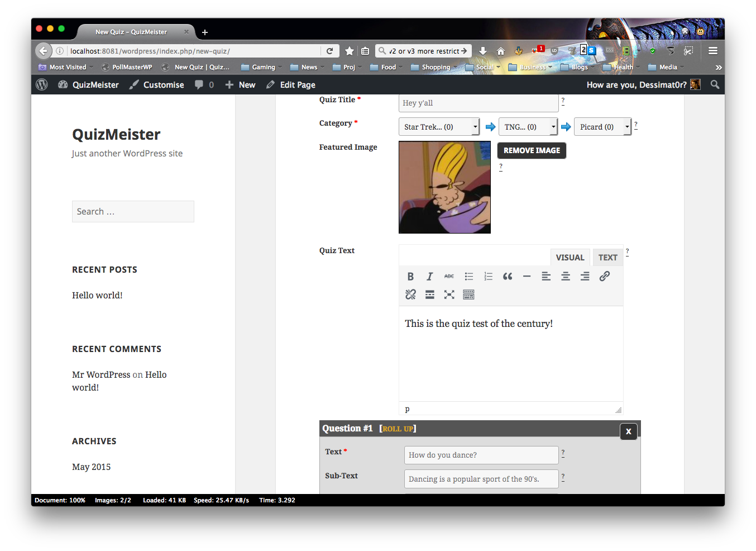Open the May 2015 archive link

click(91, 467)
